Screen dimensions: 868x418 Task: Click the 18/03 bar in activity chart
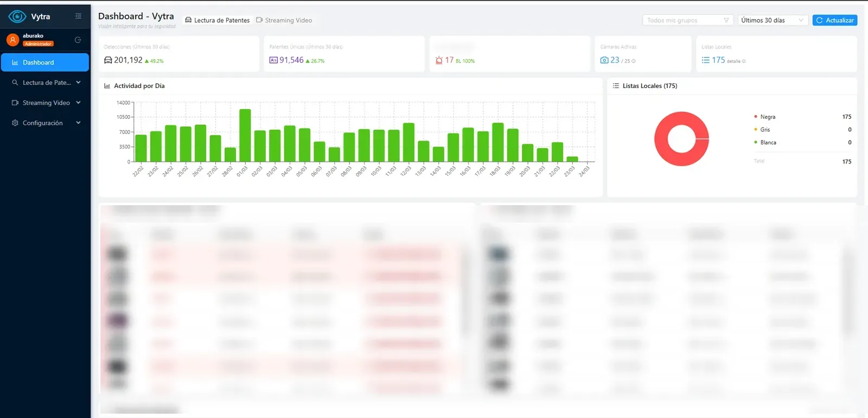pyautogui.click(x=498, y=142)
